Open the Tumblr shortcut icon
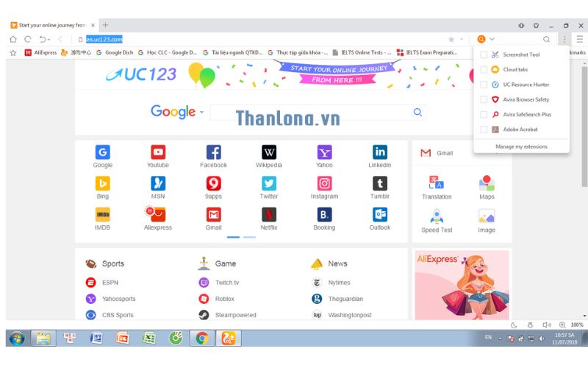588x368 pixels. 380,183
